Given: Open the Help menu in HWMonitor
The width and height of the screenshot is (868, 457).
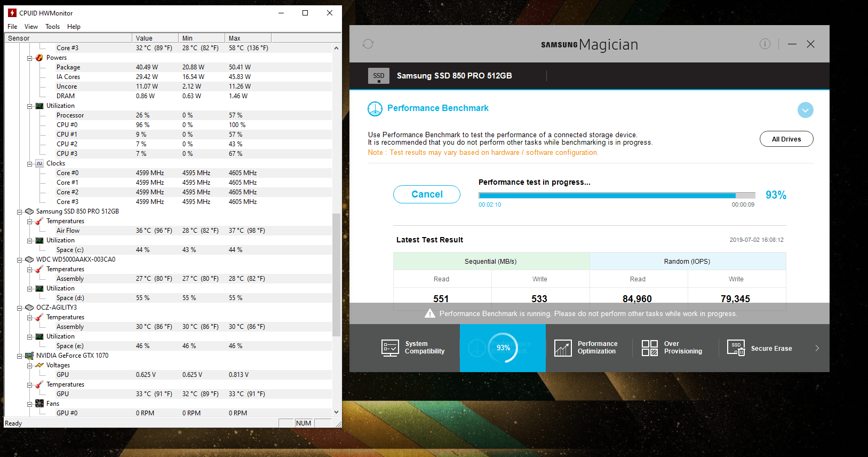Looking at the screenshot, I should [74, 27].
